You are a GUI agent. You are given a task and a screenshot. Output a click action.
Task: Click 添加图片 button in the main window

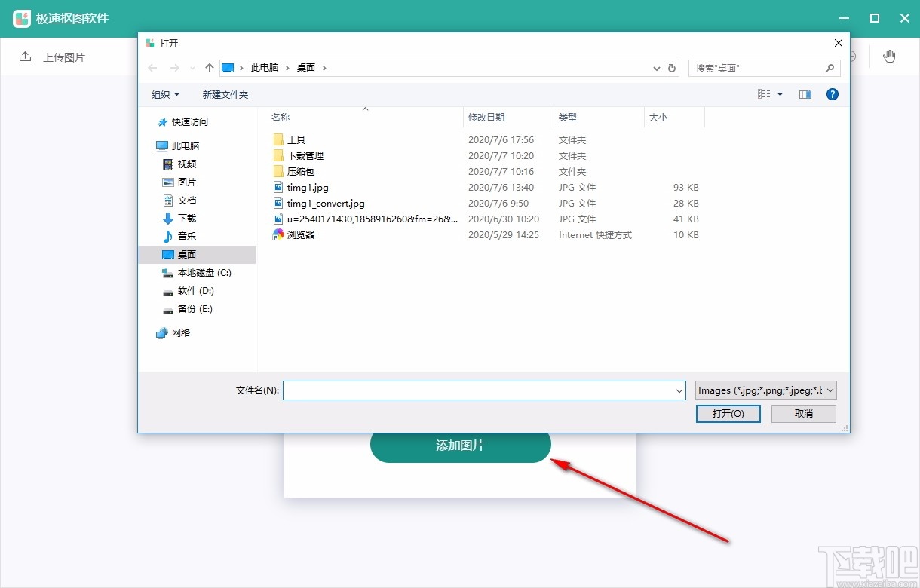coord(461,446)
